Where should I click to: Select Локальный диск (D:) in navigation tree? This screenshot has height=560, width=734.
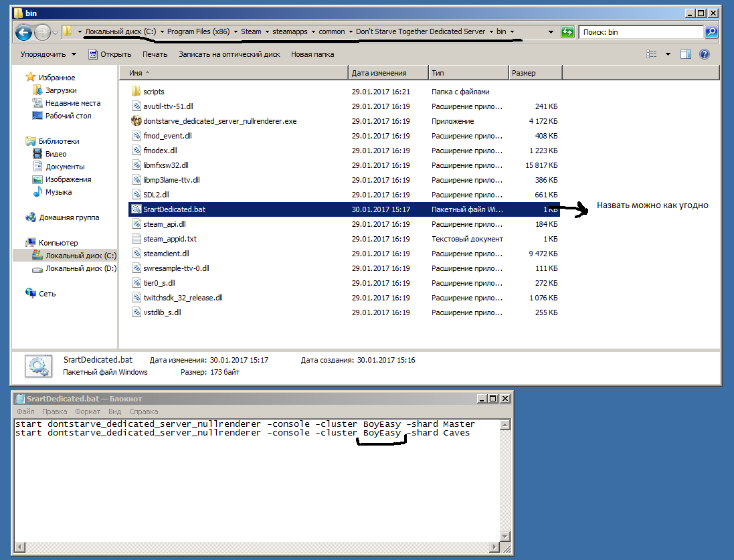pyautogui.click(x=80, y=268)
